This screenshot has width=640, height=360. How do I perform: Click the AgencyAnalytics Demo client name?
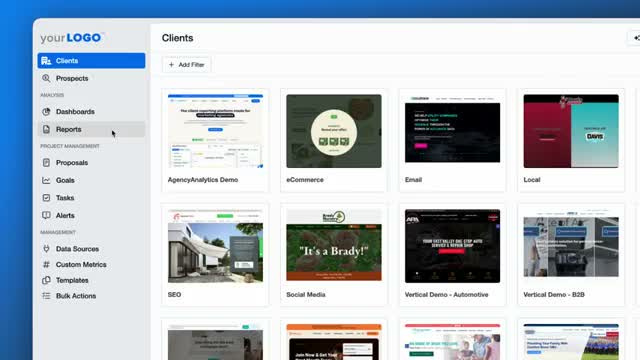(x=203, y=180)
